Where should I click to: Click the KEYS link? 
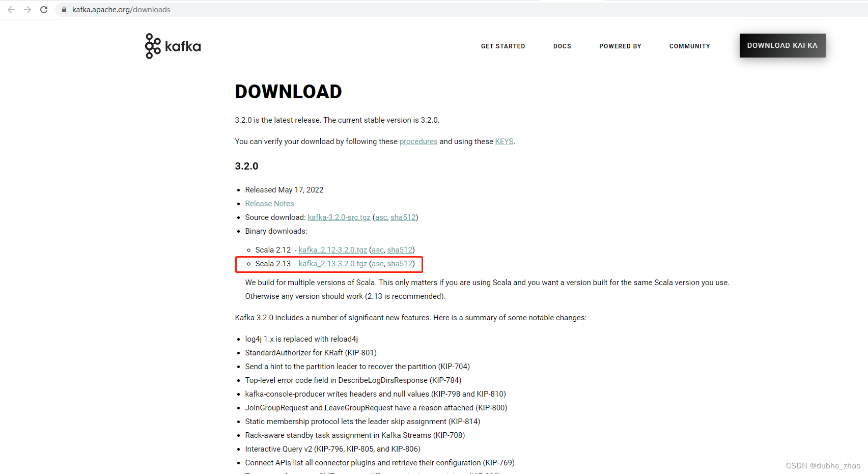503,141
